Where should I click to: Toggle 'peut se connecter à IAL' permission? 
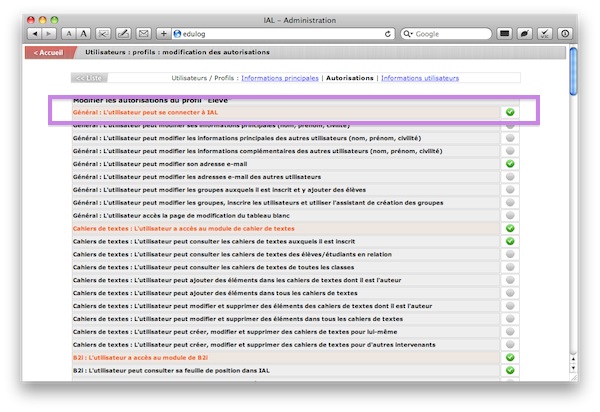510,112
